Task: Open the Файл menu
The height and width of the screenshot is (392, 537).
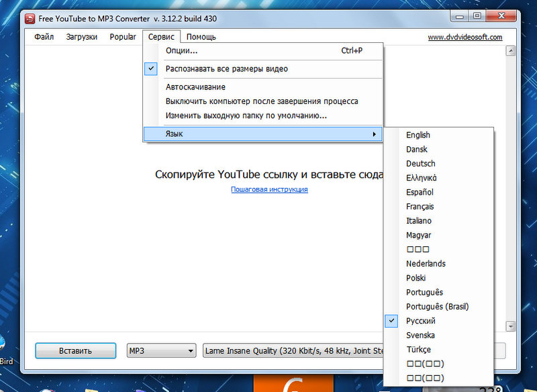Action: coord(44,37)
